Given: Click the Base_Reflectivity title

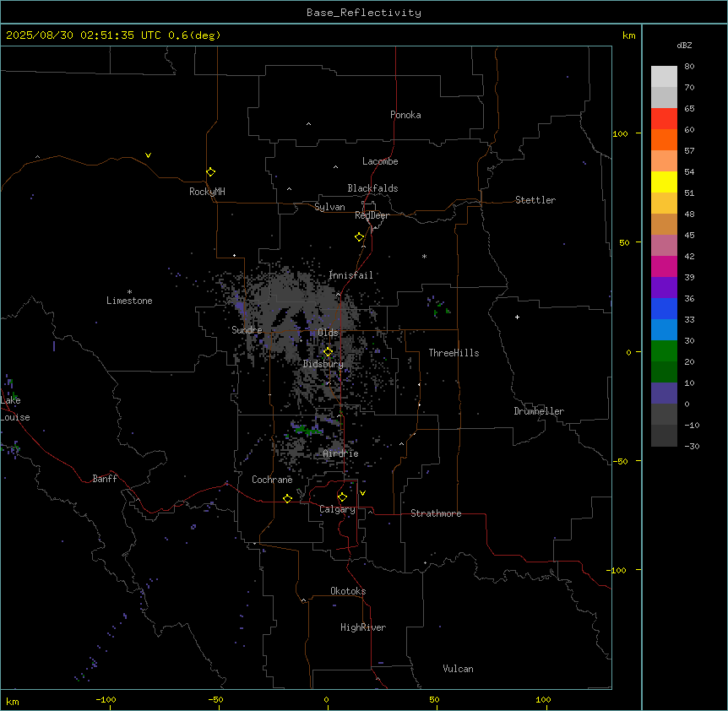Looking at the screenshot, I should click(364, 13).
